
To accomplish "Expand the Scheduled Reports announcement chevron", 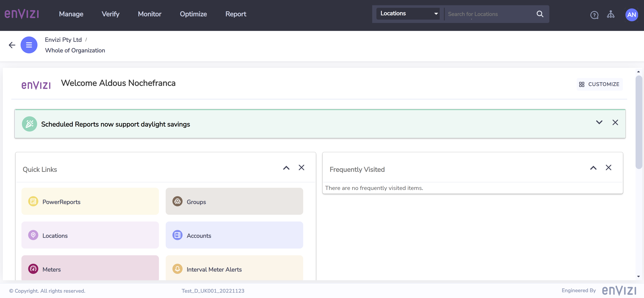I will pos(599,122).
